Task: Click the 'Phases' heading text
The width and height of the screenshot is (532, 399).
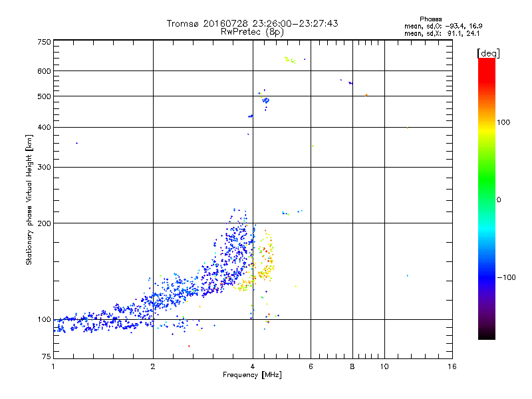Action: pos(430,19)
